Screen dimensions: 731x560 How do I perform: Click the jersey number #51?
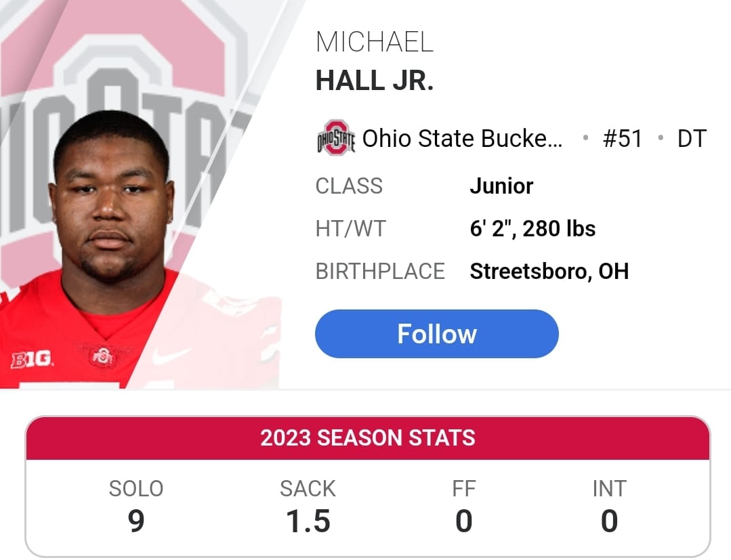point(623,138)
